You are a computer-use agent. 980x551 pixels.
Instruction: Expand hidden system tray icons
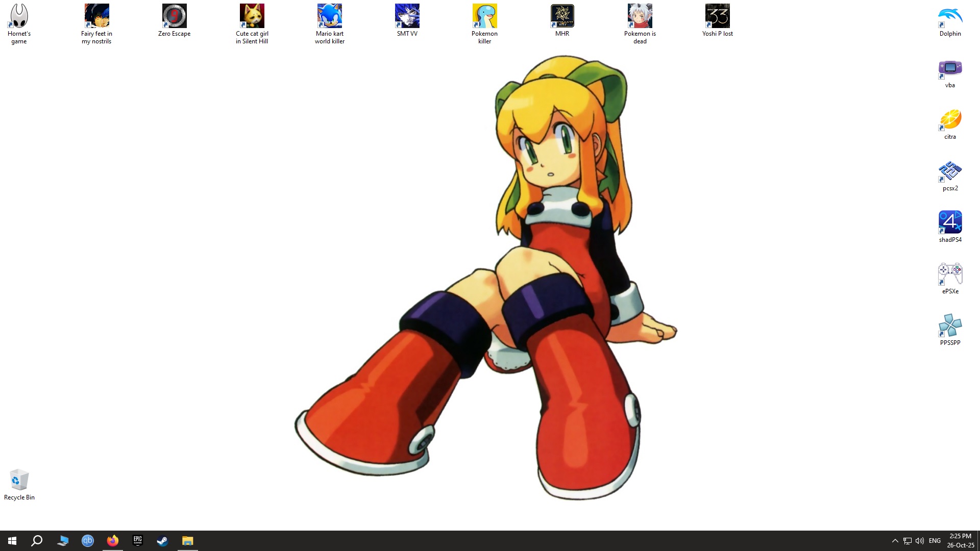click(x=895, y=541)
